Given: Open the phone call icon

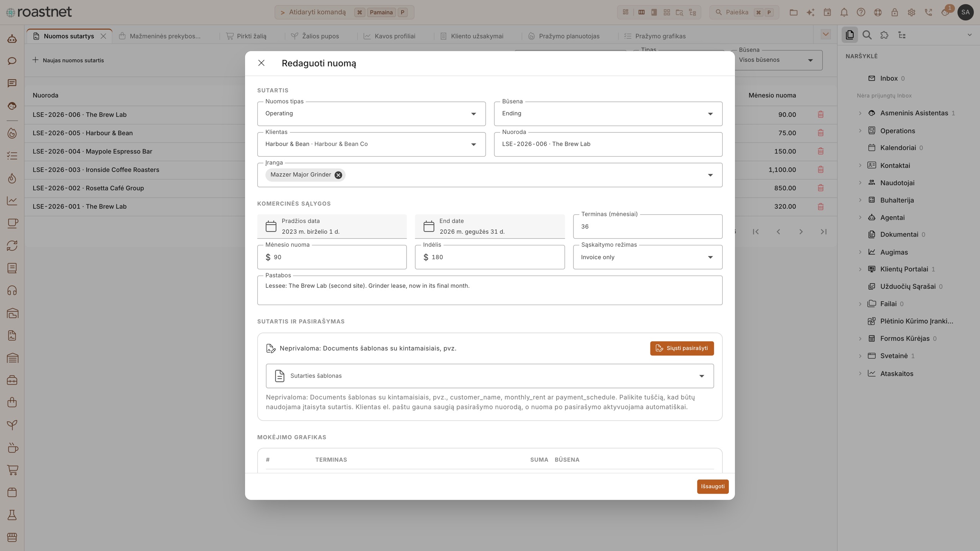Looking at the screenshot, I should (928, 12).
